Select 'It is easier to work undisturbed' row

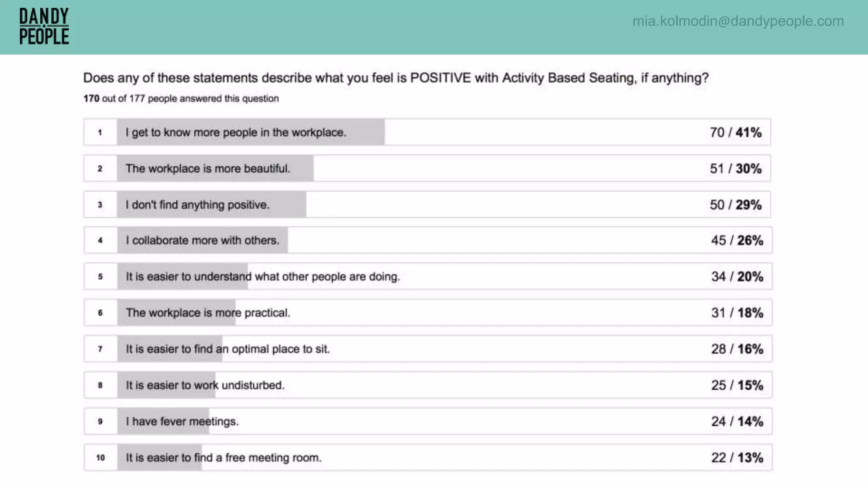[205, 385]
